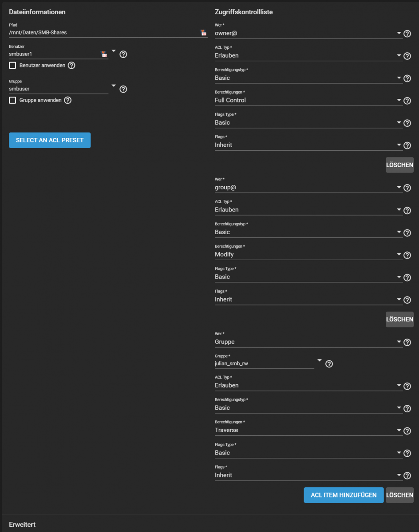
Task: Open help for owner@ Wer field
Action: click(407, 34)
